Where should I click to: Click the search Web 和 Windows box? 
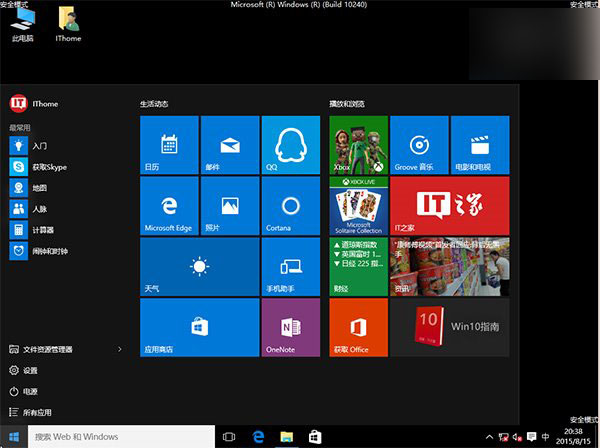[120, 437]
